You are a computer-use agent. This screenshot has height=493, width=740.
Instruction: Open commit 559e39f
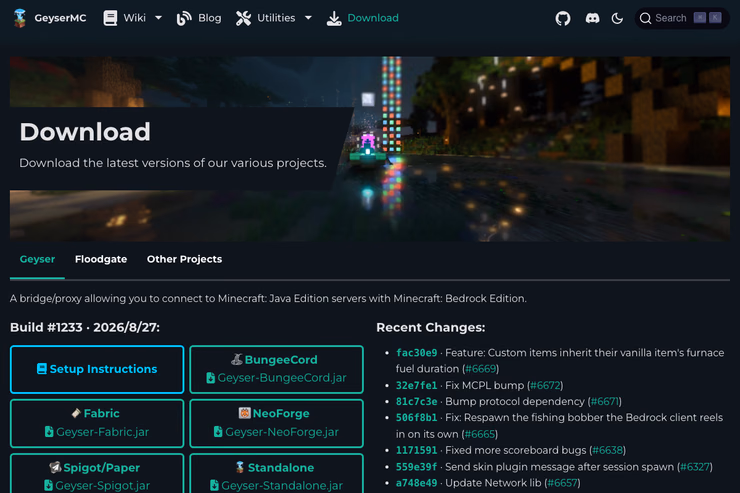[x=416, y=467]
